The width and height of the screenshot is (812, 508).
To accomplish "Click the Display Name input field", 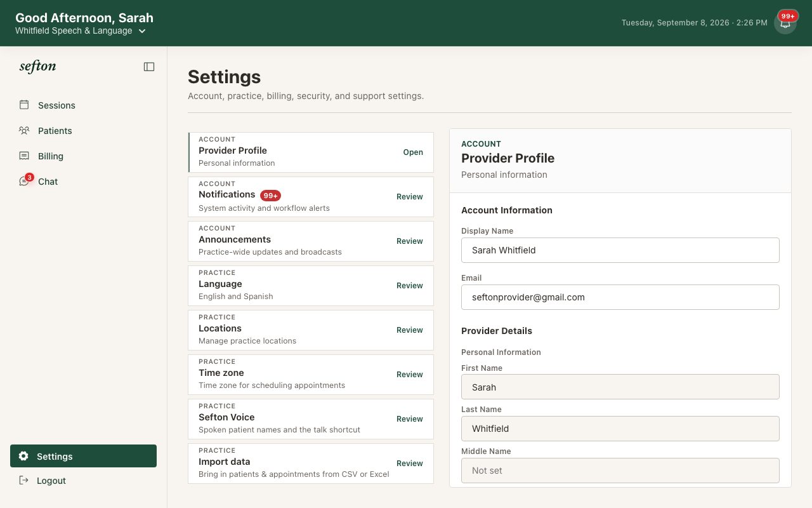I will point(620,250).
